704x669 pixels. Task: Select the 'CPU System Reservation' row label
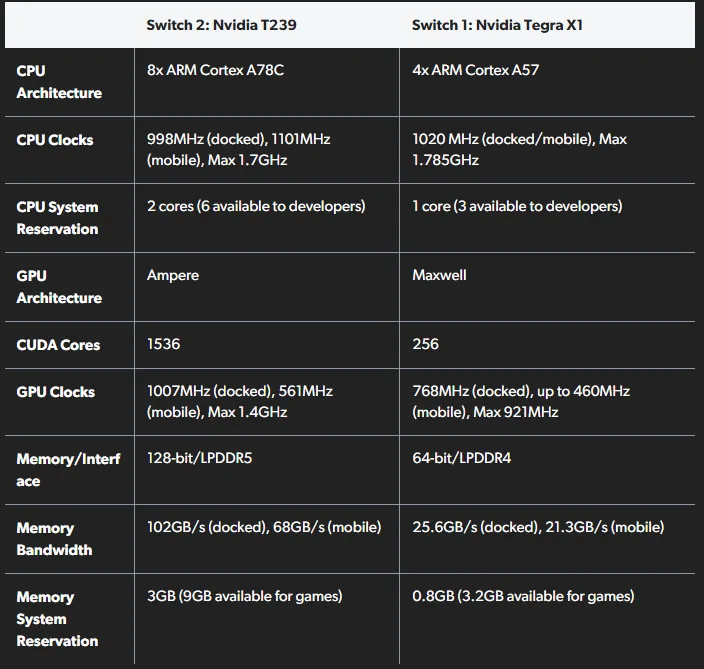[x=57, y=218]
